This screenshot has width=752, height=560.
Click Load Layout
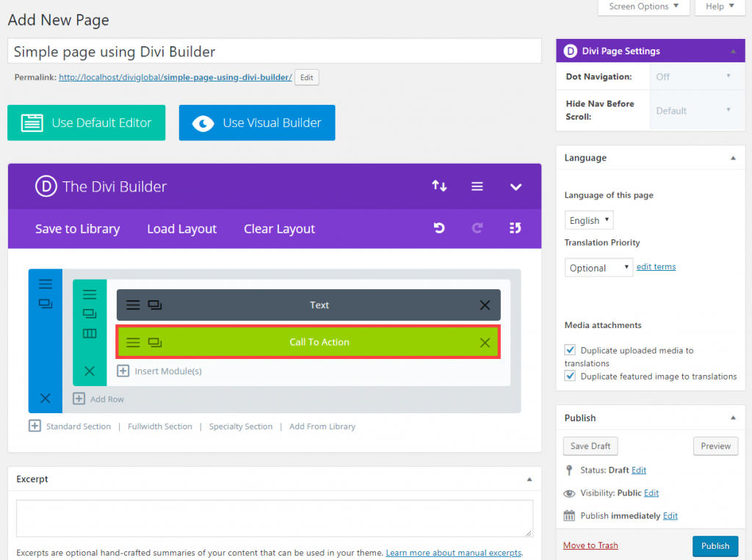point(182,229)
